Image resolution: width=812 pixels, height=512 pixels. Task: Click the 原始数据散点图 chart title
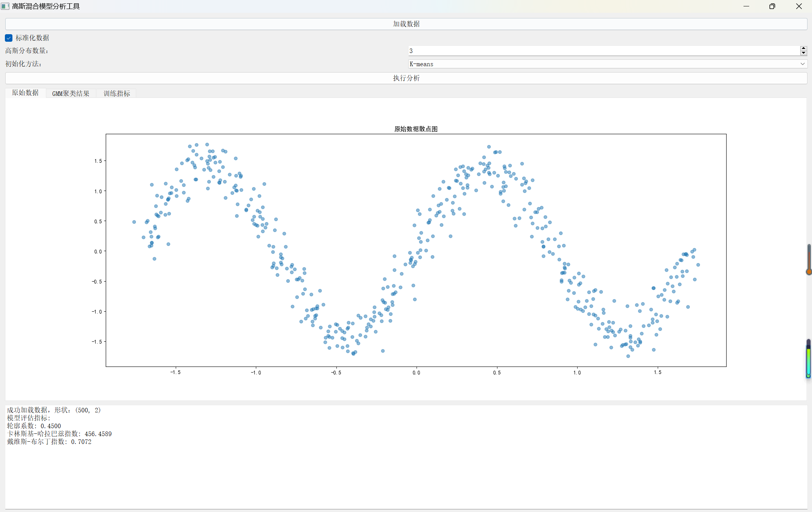tap(416, 129)
